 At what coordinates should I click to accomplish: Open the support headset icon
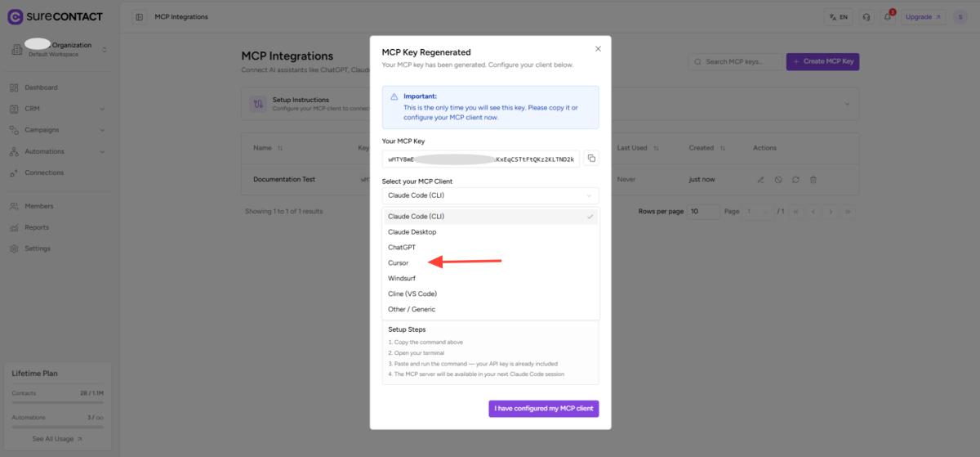(x=866, y=17)
